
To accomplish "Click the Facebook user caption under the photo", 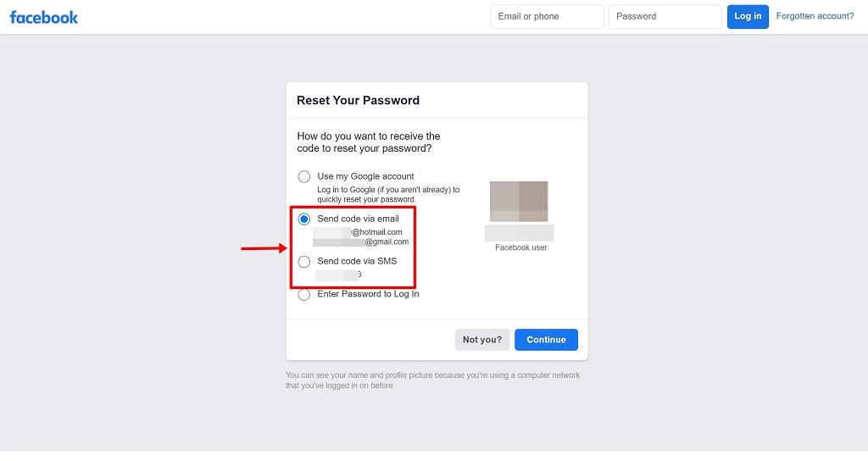I will pyautogui.click(x=521, y=247).
